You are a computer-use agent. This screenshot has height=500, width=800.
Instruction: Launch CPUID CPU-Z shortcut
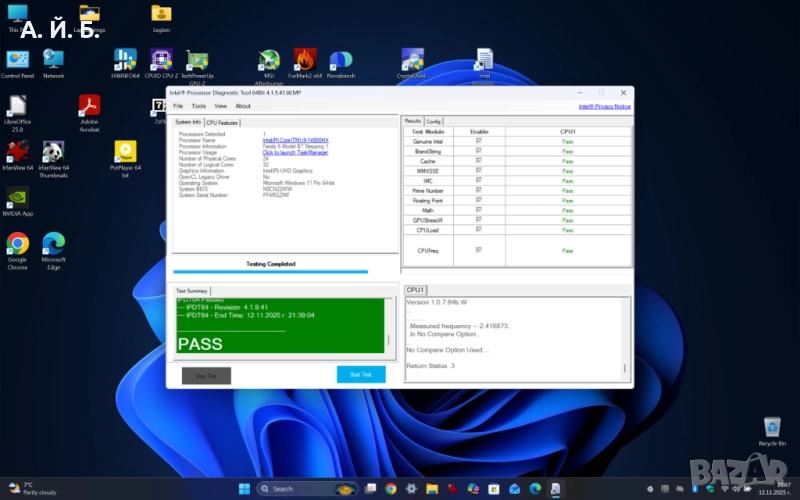tap(161, 61)
